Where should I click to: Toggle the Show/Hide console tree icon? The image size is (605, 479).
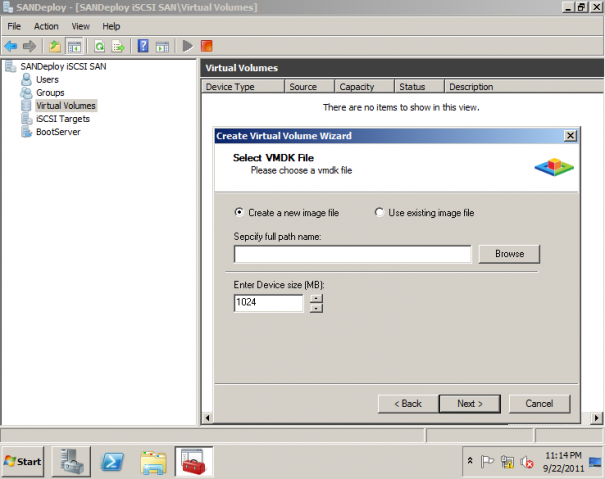(x=74, y=47)
